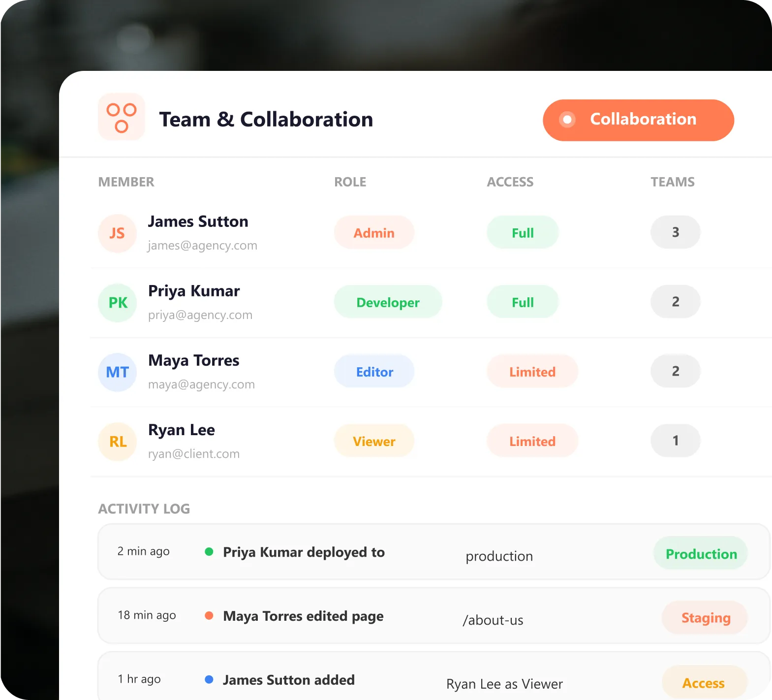772x700 pixels.
Task: Click the blue dot in James Sutton activity
Action: (x=209, y=680)
